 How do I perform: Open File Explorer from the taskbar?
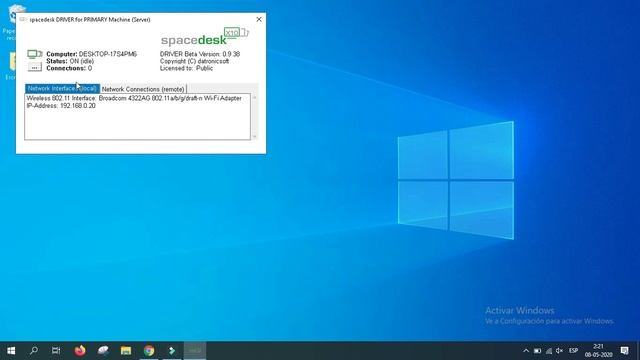pos(126,351)
